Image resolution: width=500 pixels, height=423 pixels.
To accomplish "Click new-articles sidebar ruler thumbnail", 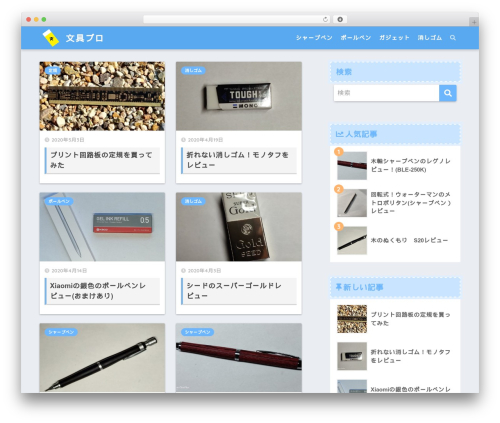I will [352, 319].
